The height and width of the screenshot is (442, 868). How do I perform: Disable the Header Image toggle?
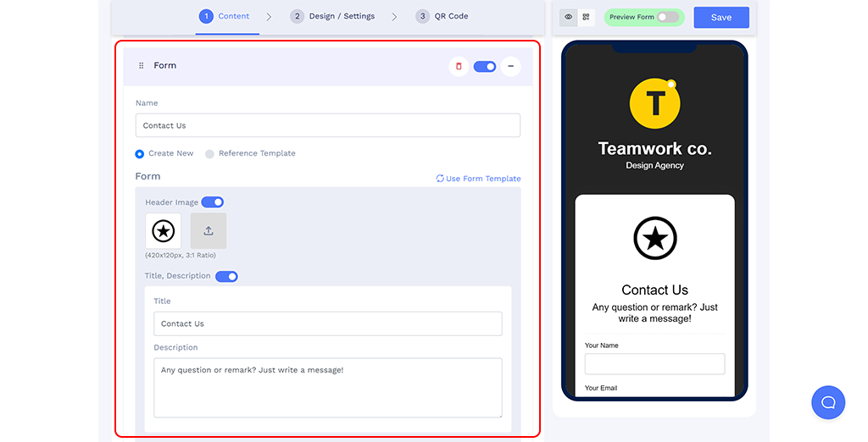point(212,202)
